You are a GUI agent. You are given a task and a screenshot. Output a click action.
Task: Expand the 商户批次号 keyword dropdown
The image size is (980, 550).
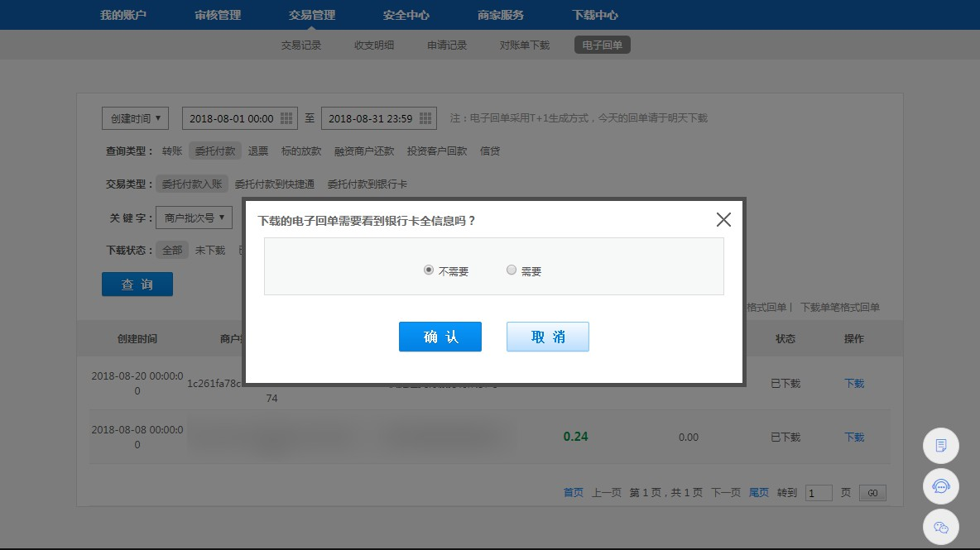(195, 218)
